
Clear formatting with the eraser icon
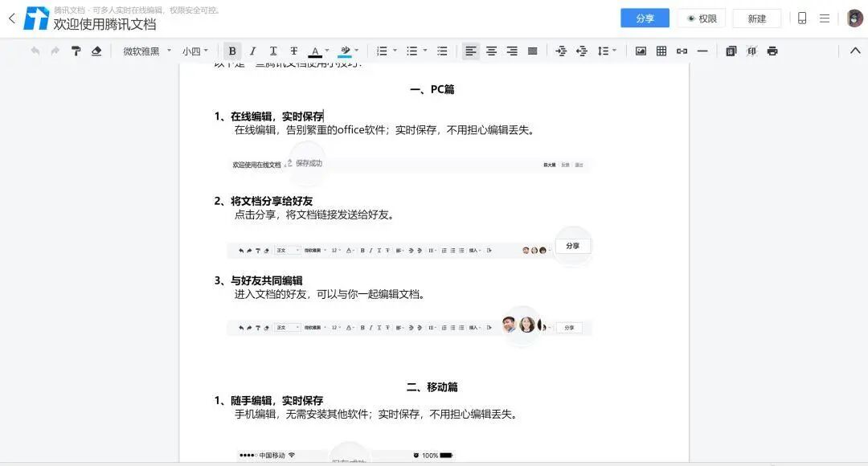coord(96,51)
